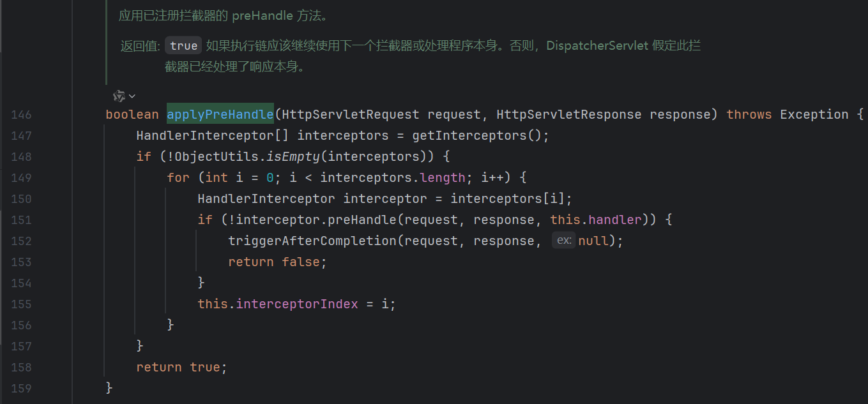Click the interceptors.length field in for loop
This screenshot has height=404, width=868.
pyautogui.click(x=441, y=178)
